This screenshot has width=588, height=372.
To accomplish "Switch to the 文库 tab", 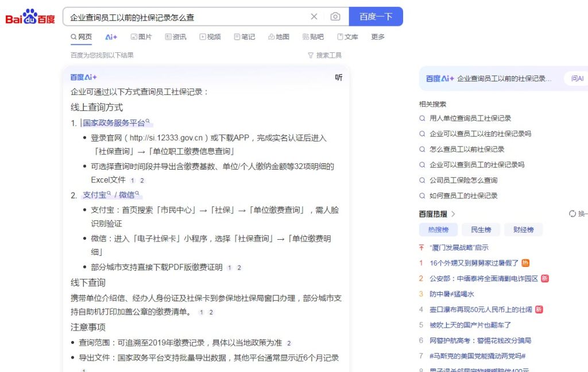I will [x=347, y=37].
